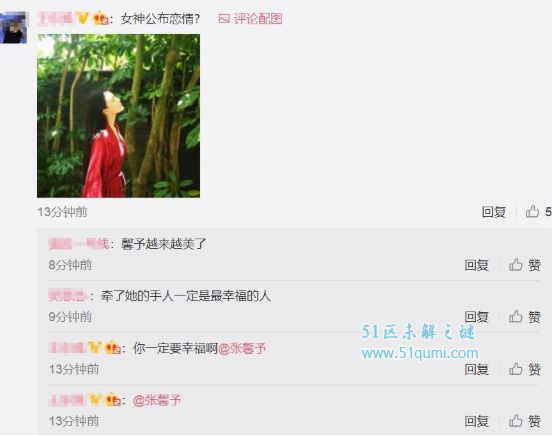Click 回复 on the bottom @张馨予 reply

[476, 421]
